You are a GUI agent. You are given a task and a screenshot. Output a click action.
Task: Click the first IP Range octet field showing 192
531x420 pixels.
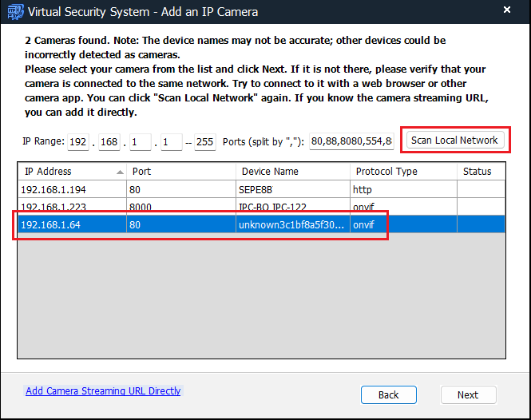click(78, 142)
